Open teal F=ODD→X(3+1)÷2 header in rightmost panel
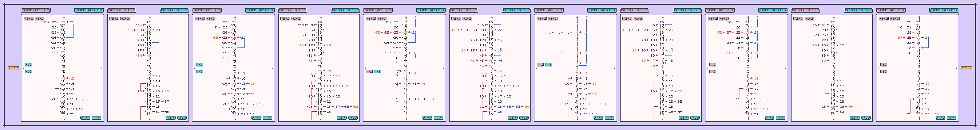The image size is (980, 130). (x=944, y=10)
